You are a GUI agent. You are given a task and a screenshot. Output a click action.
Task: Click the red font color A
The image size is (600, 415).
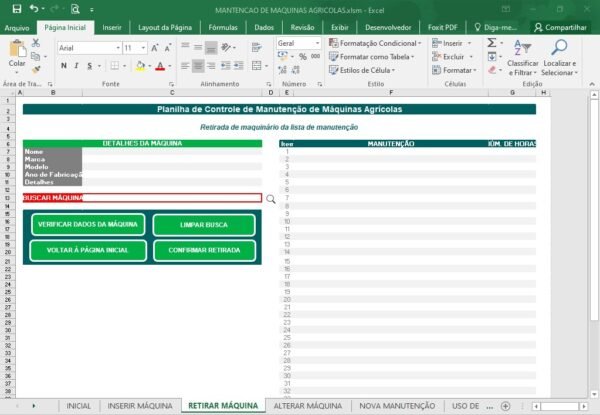[160, 66]
